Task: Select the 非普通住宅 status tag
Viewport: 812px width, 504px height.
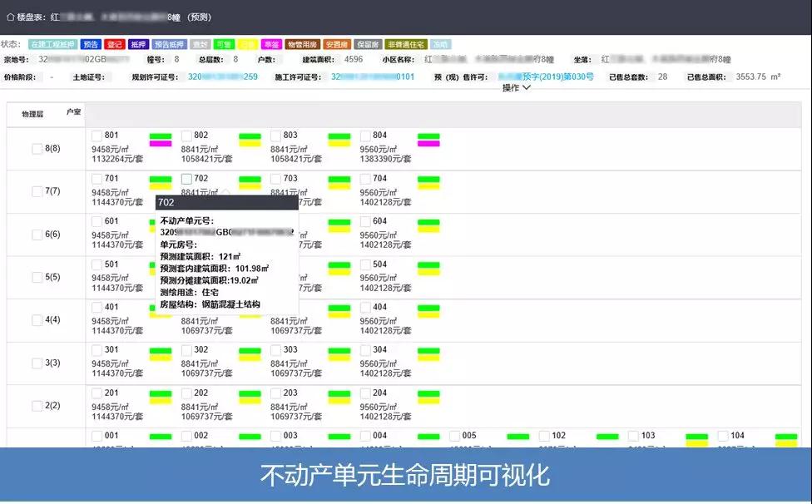Action: pyautogui.click(x=406, y=44)
